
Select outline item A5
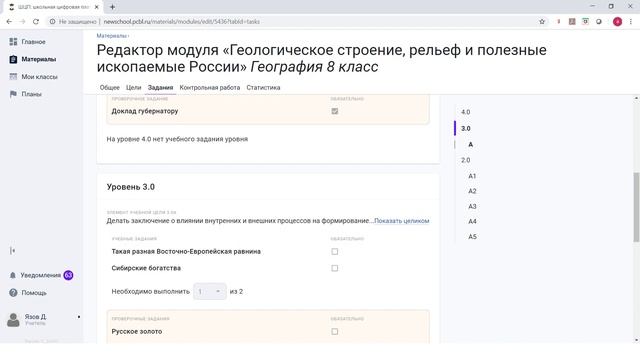472,236
